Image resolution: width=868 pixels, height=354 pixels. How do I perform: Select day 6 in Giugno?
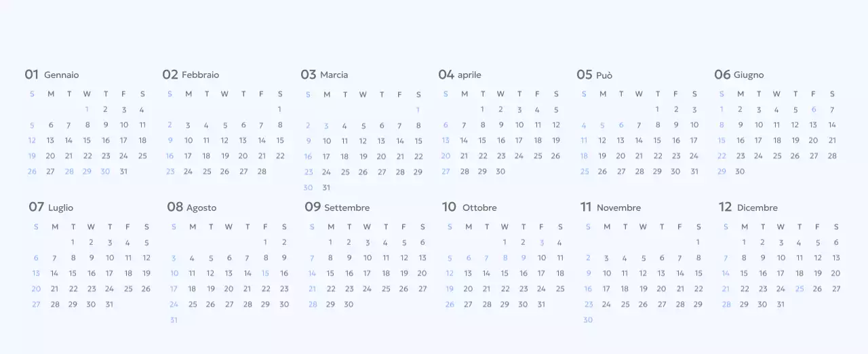pyautogui.click(x=814, y=109)
